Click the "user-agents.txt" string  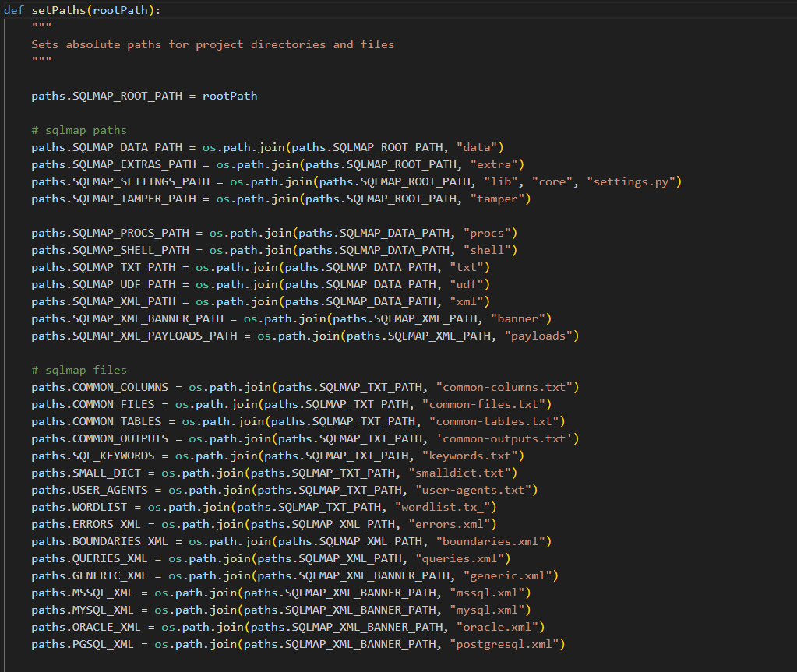[x=473, y=490]
